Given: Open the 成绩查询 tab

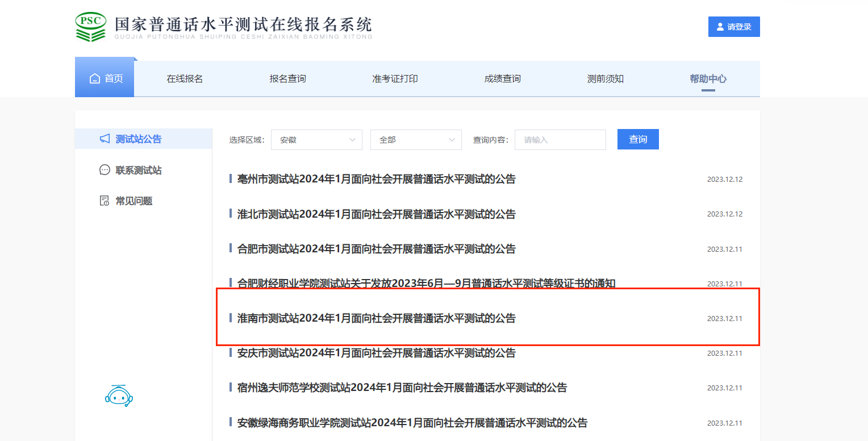Looking at the screenshot, I should pos(502,79).
